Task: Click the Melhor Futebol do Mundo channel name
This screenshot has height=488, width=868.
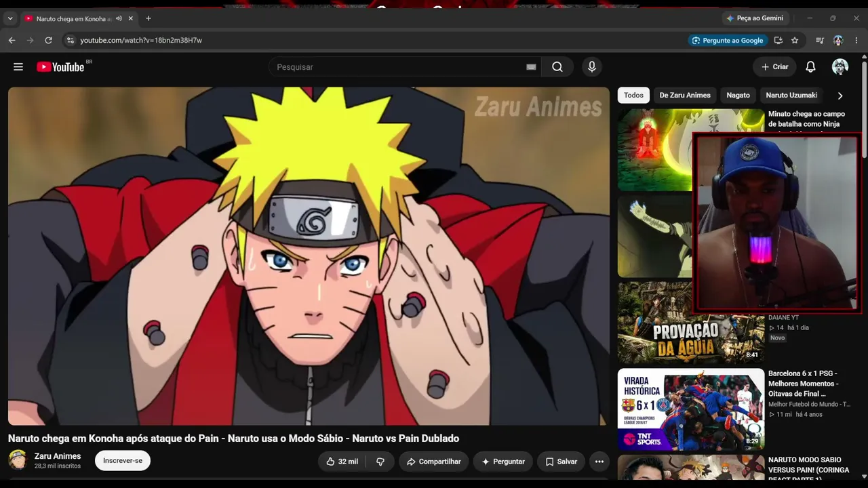Action: click(809, 405)
